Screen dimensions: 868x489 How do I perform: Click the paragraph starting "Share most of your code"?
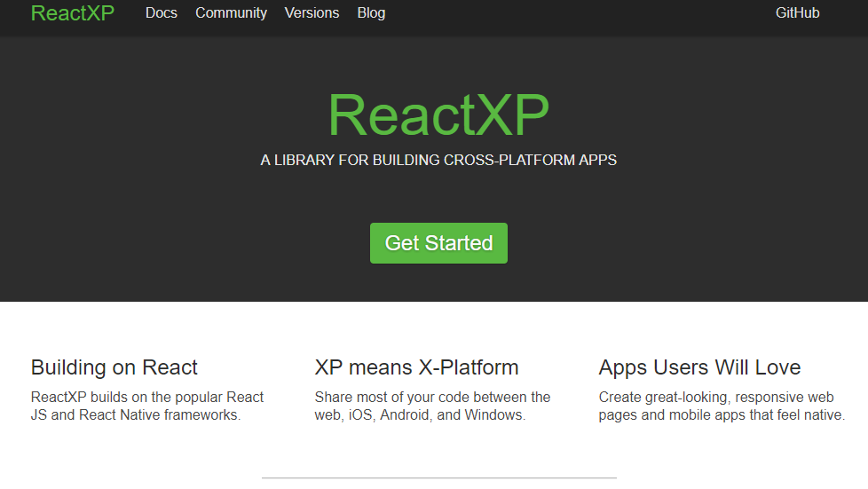pos(432,406)
